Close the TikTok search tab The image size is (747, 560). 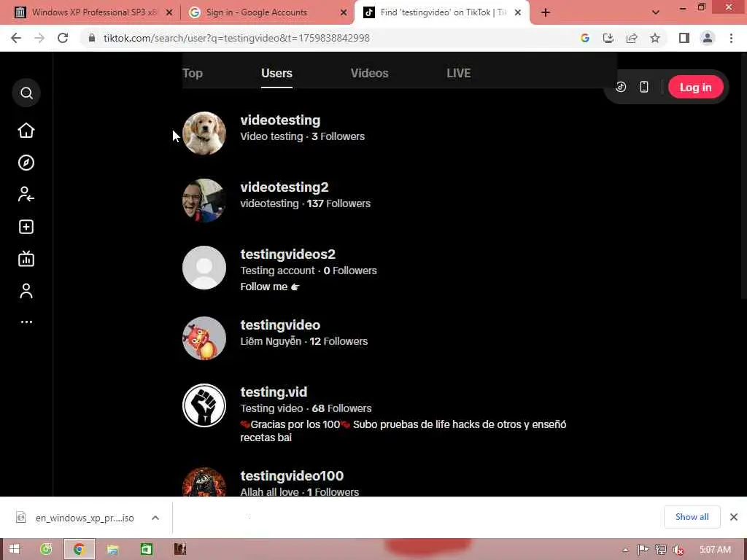[x=518, y=13]
